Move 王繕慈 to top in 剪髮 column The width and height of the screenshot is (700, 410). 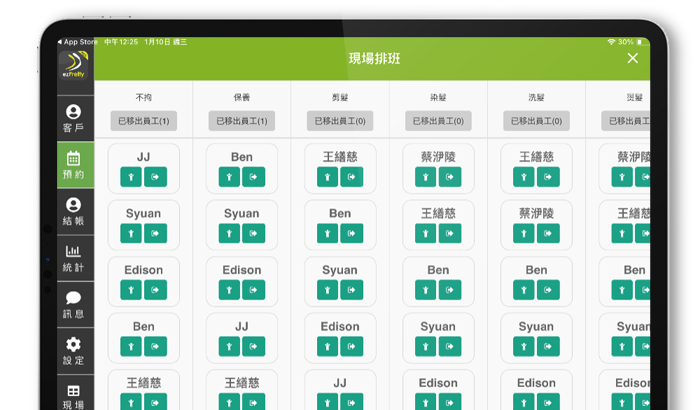[x=327, y=177]
